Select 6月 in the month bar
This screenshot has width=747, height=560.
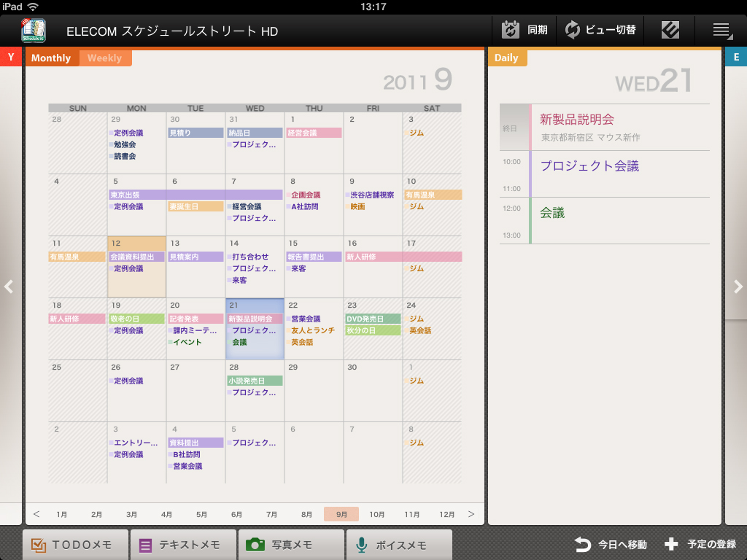[x=236, y=514]
